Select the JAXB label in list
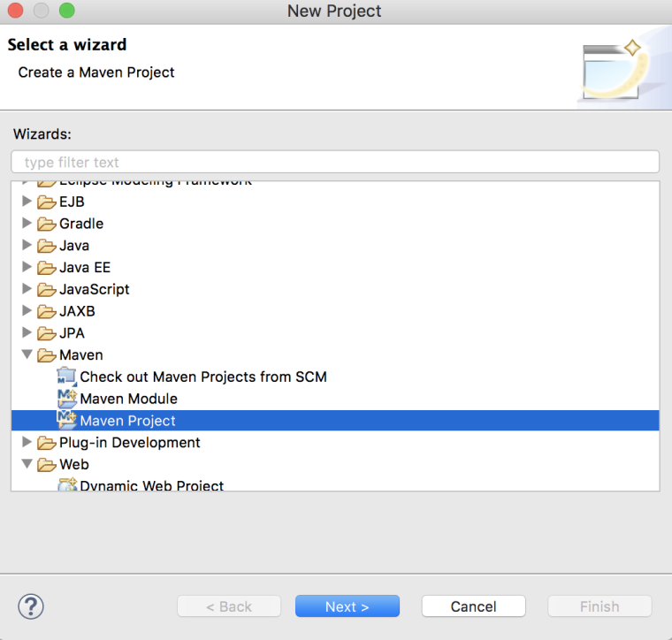The image size is (672, 640). pos(77,311)
